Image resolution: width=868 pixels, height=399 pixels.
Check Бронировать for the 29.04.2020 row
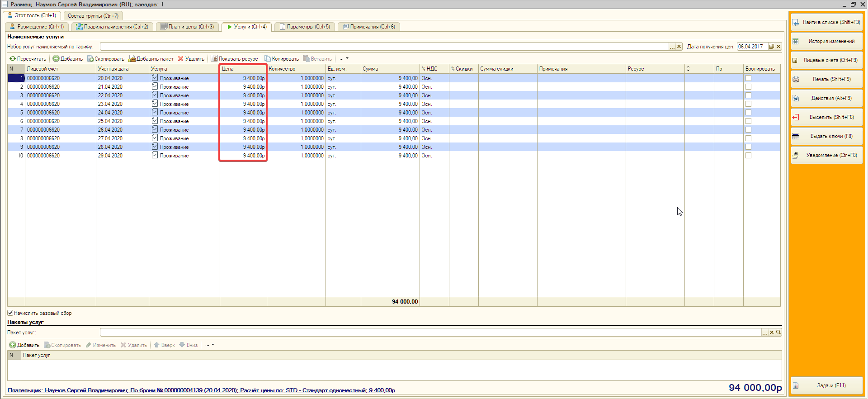coord(748,156)
